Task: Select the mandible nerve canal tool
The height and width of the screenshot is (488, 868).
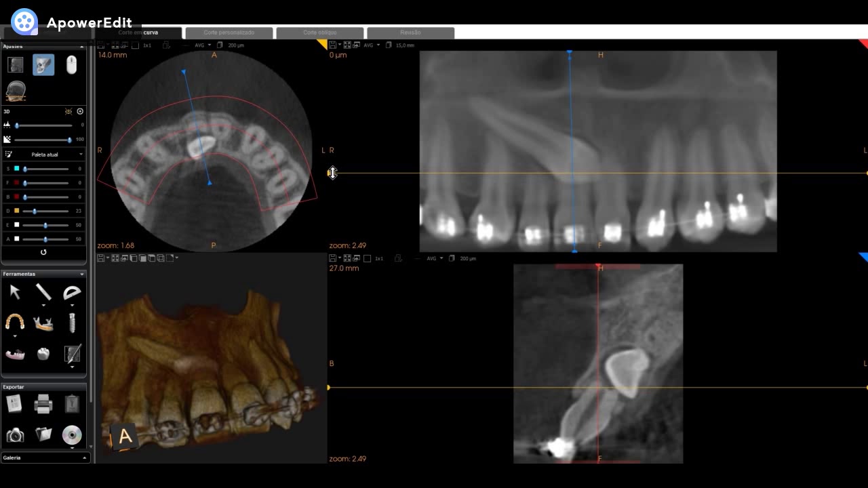Action: (x=43, y=323)
